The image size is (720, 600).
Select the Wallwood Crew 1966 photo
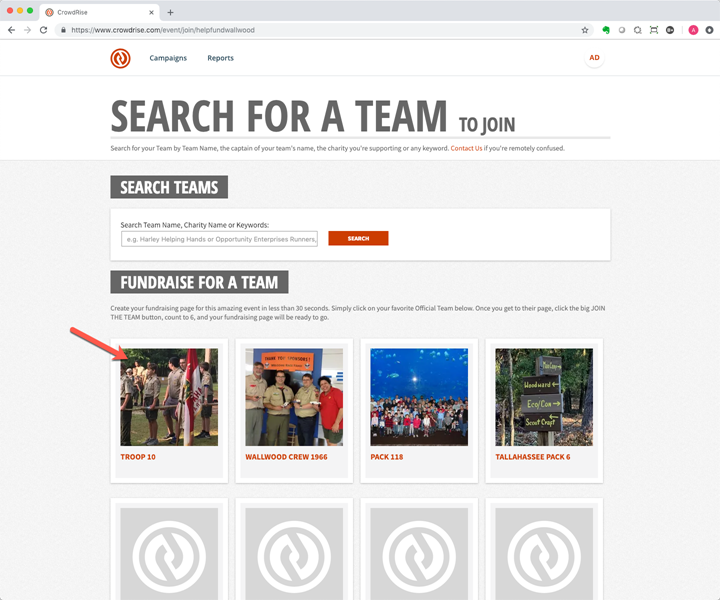[294, 397]
